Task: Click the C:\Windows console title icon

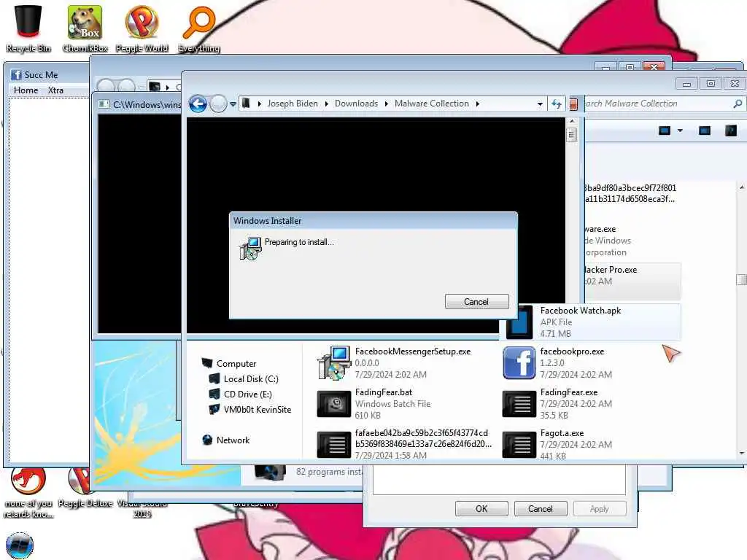Action: (104, 104)
